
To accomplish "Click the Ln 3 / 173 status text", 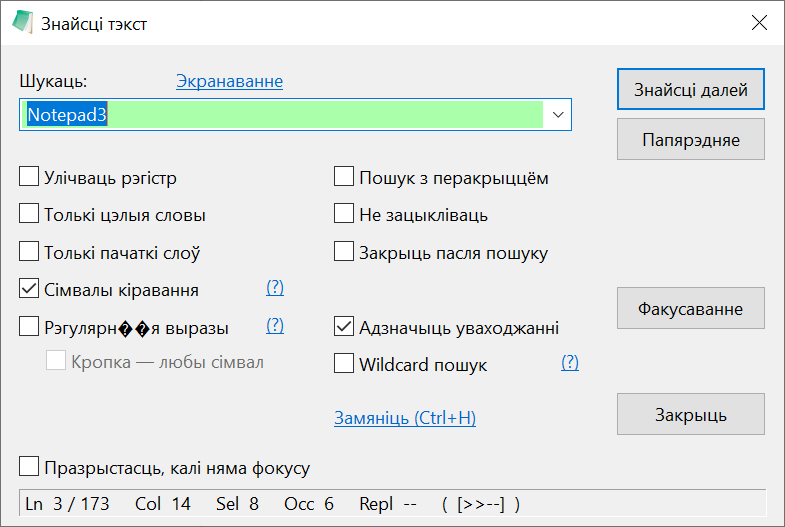I will [67, 504].
